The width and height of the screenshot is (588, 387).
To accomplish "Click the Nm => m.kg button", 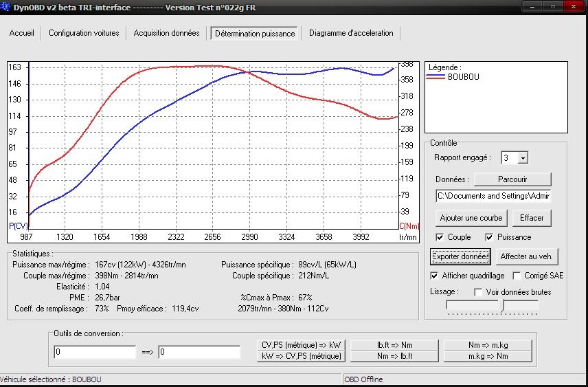I will click(x=488, y=345).
